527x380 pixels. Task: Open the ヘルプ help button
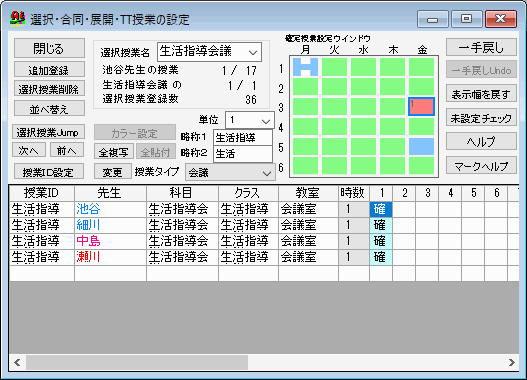pyautogui.click(x=481, y=141)
